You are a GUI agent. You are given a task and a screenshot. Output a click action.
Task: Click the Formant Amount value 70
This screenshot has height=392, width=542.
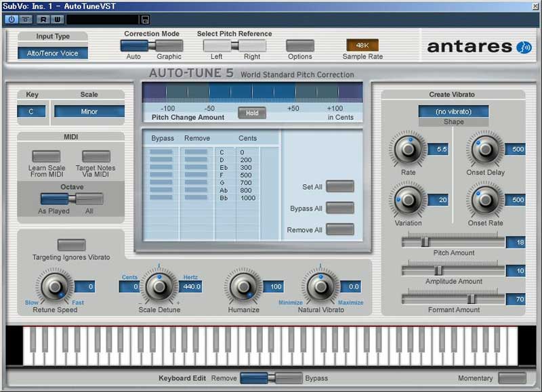tap(516, 299)
